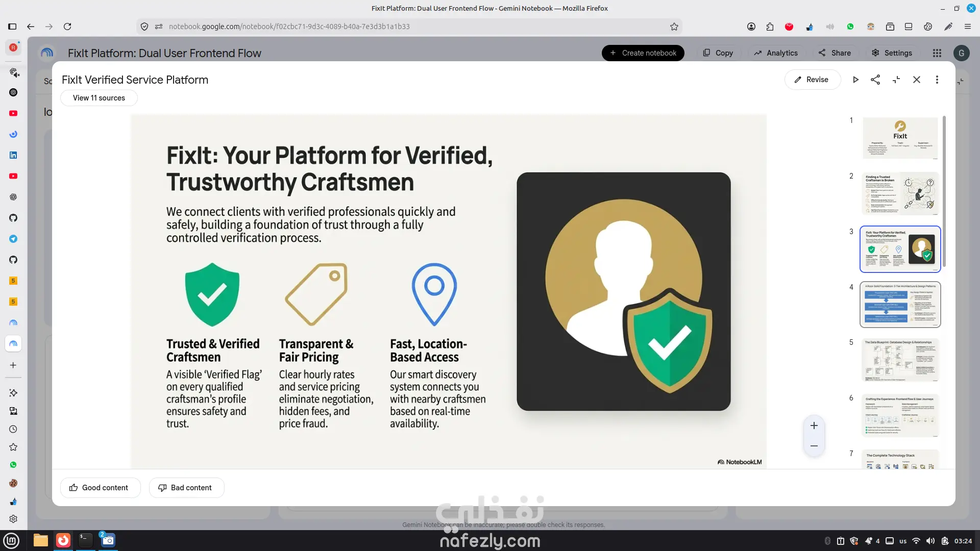Focus the notebook.google.com address bar
The height and width of the screenshot is (551, 980).
pyautogui.click(x=408, y=27)
